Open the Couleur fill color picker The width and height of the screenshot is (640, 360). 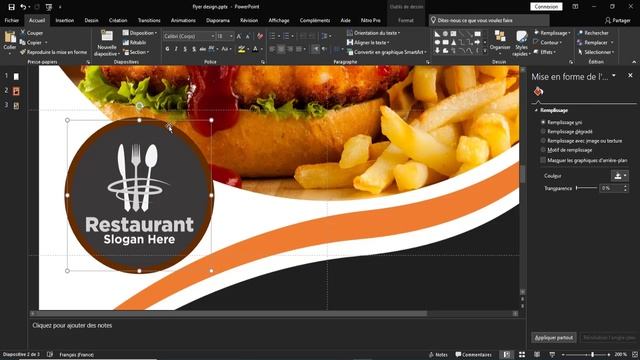coord(619,176)
